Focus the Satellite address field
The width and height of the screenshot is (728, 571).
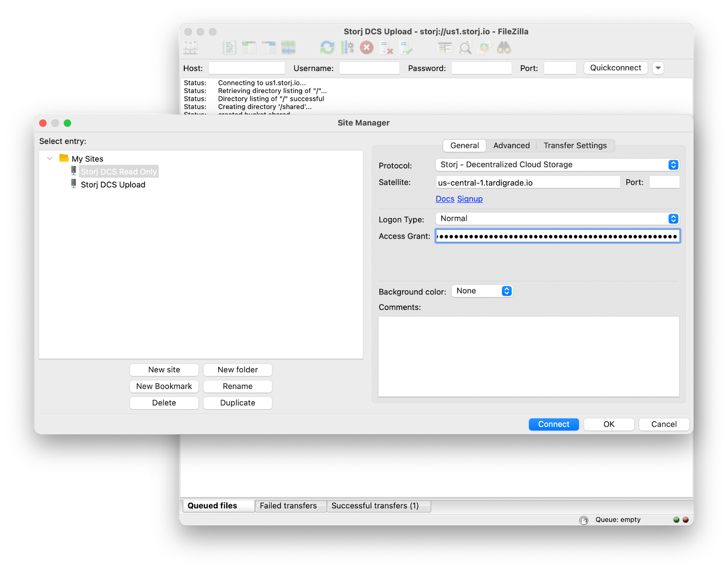528,182
